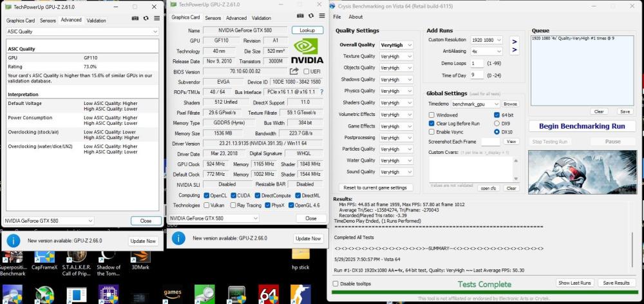The height and width of the screenshot is (304, 644).
Task: Open Timedemo benchmark_gpu dropdown
Action: click(x=476, y=104)
